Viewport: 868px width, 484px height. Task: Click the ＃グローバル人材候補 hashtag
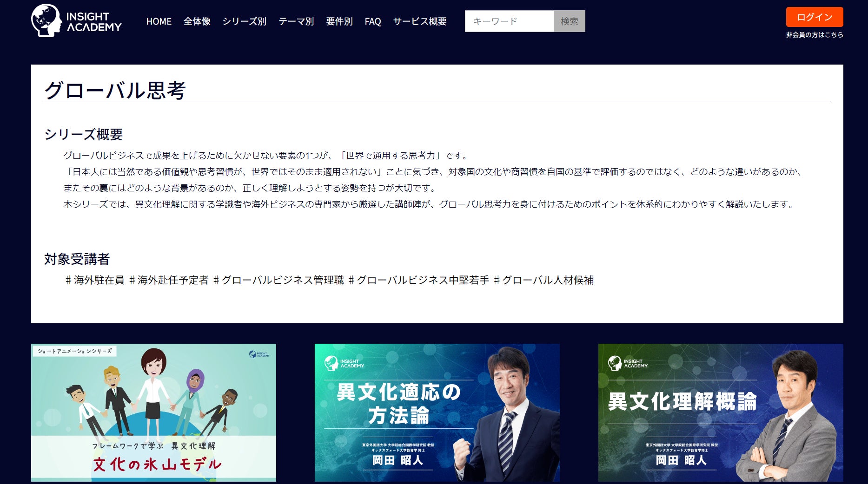click(543, 280)
